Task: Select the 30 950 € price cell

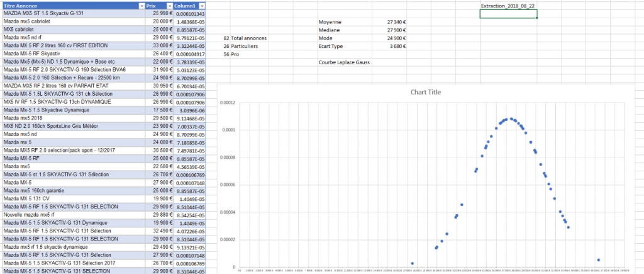Action: click(x=159, y=86)
